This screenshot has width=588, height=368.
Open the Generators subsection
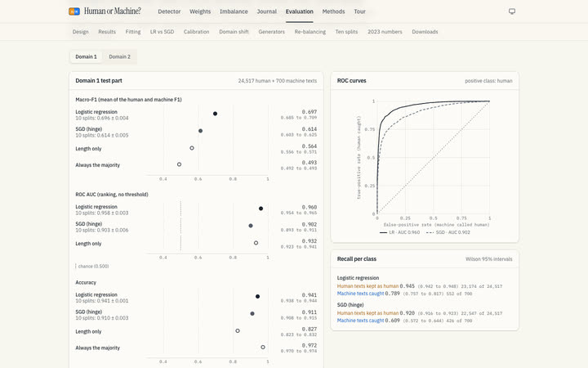(271, 32)
